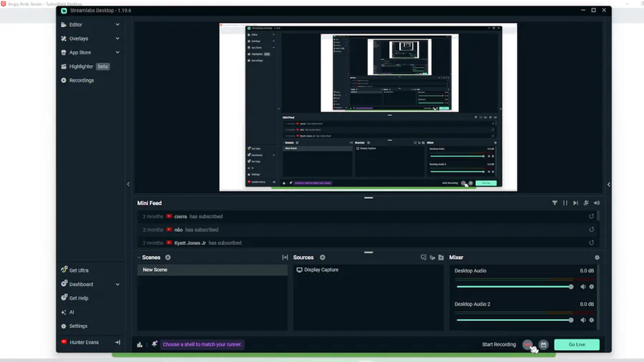Add a new scene with plus icon
The height and width of the screenshot is (362, 644).
(x=168, y=258)
